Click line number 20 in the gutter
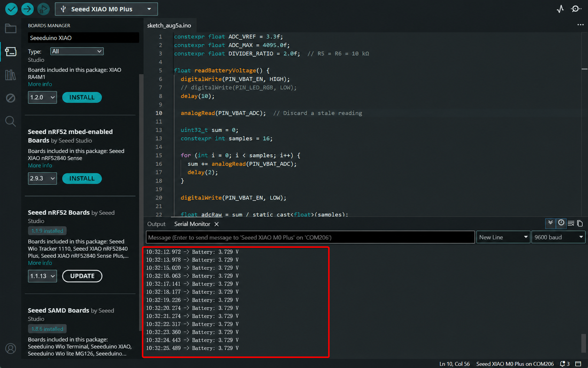 click(x=159, y=198)
